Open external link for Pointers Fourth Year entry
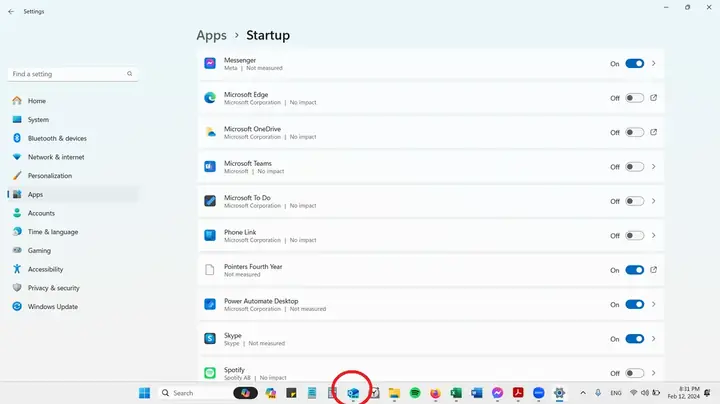Image resolution: width=720 pixels, height=404 pixels. (653, 270)
